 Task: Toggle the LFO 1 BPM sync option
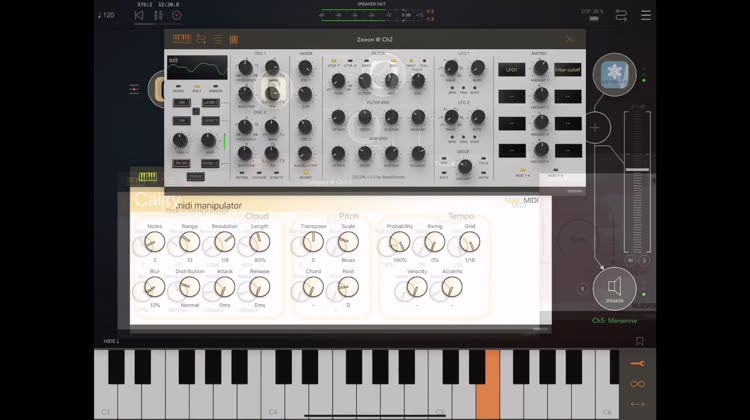pyautogui.click(x=452, y=90)
